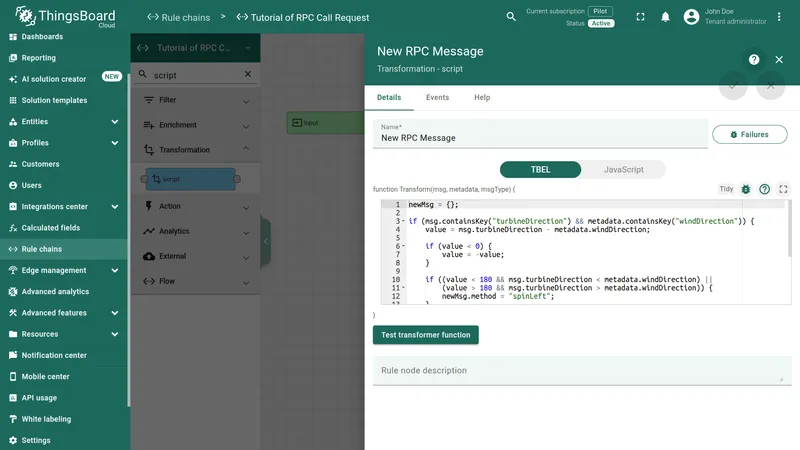This screenshot has height=450, width=800.
Task: Expand the Analytics node group
Action: [195, 232]
